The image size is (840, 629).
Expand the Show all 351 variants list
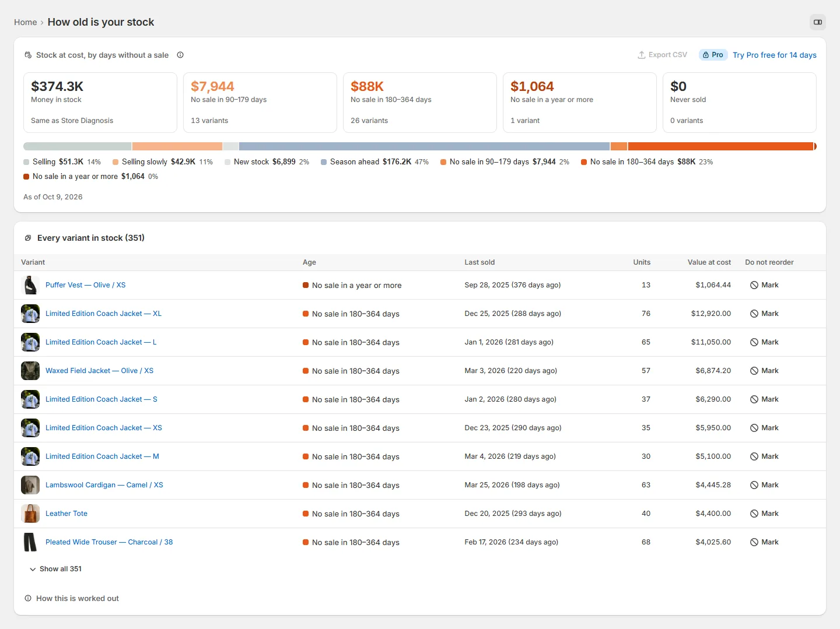coord(55,569)
